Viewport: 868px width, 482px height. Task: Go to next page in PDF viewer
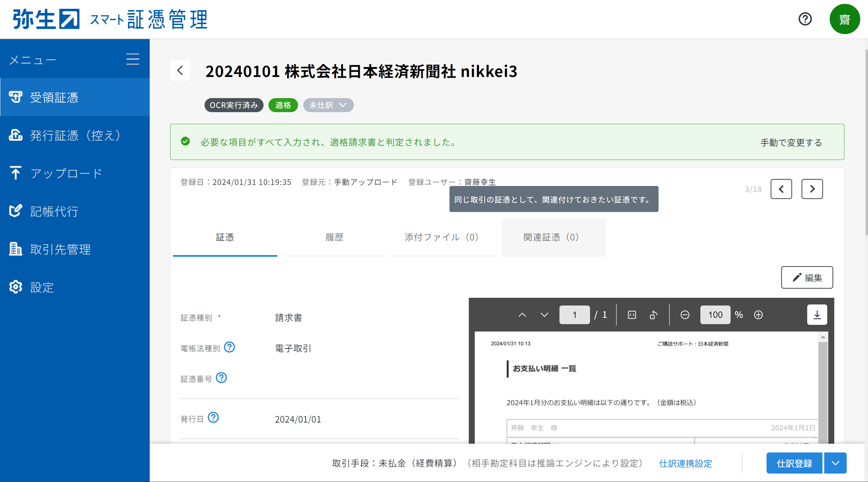click(544, 315)
